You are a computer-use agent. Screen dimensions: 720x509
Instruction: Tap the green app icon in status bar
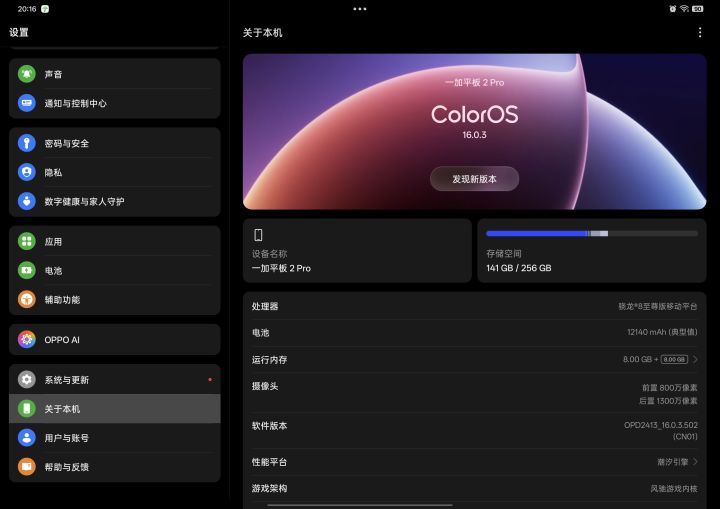(45, 9)
